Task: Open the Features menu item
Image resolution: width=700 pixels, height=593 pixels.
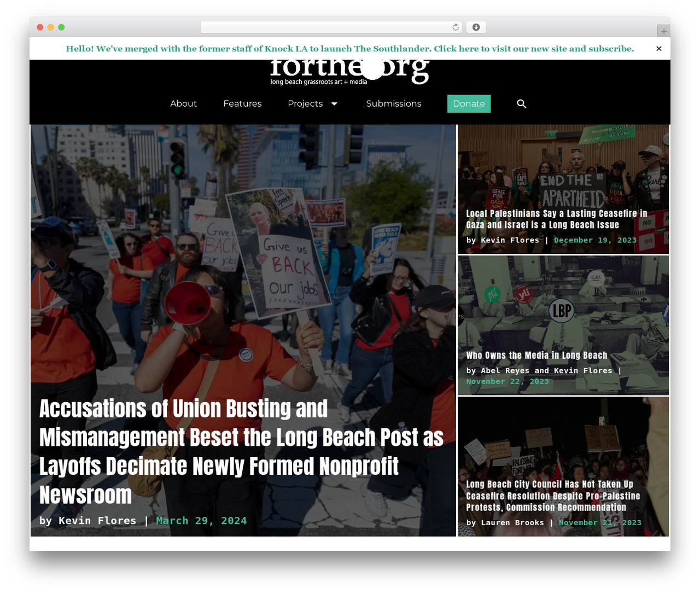Action: click(x=242, y=103)
